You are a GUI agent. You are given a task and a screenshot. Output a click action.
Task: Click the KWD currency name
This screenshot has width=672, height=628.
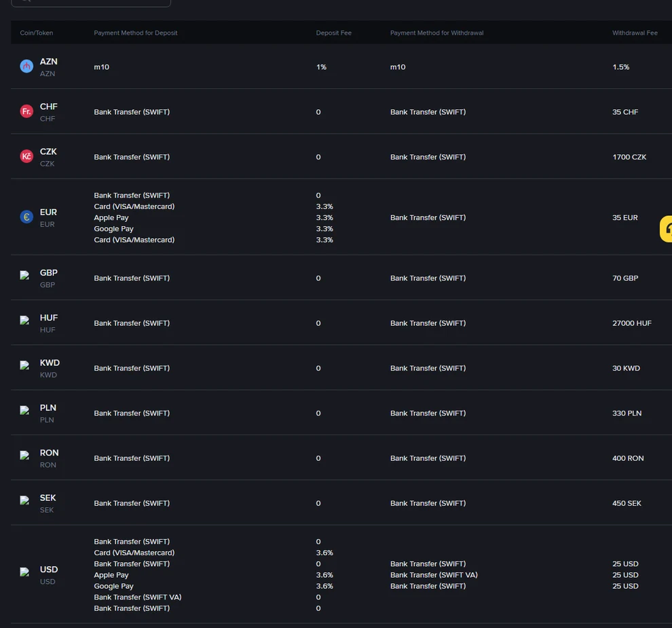click(50, 363)
